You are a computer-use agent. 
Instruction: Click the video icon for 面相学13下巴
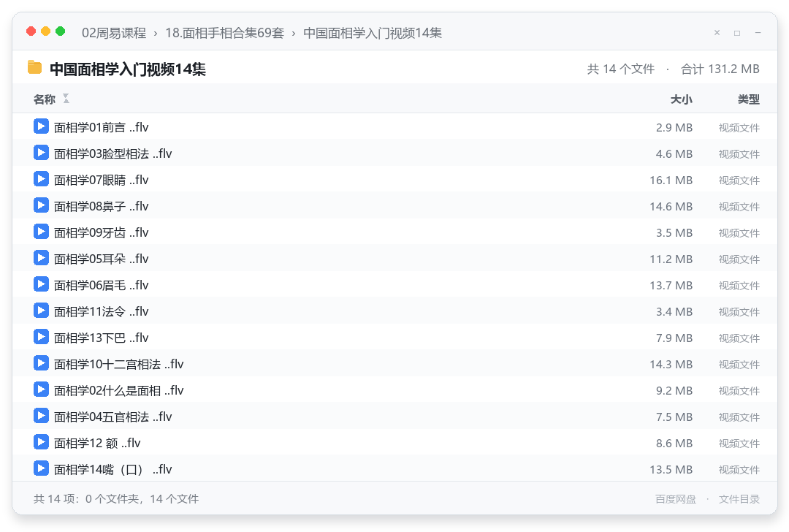pos(41,337)
